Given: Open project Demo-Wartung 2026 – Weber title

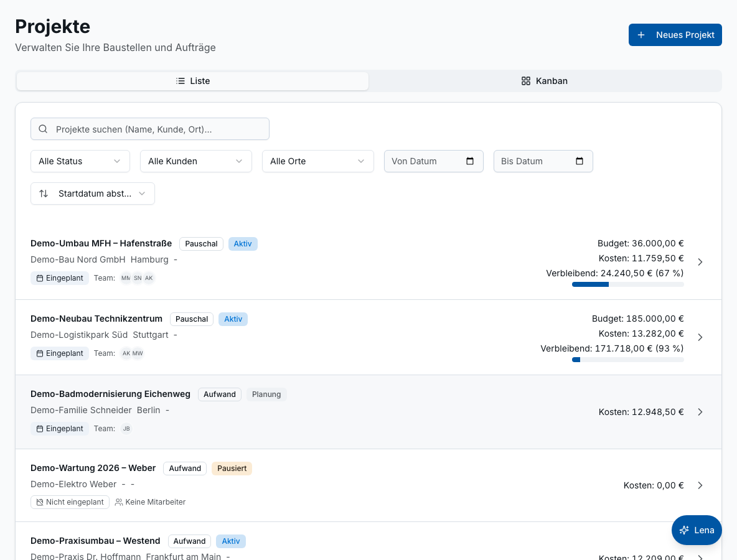Looking at the screenshot, I should (x=93, y=468).
